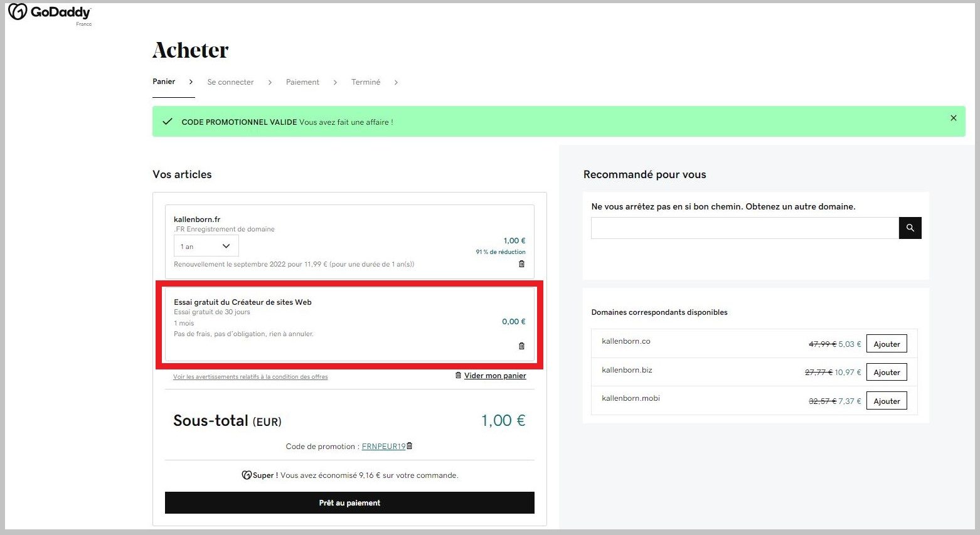Select the Panier step tab
The image size is (980, 535).
pyautogui.click(x=164, y=82)
